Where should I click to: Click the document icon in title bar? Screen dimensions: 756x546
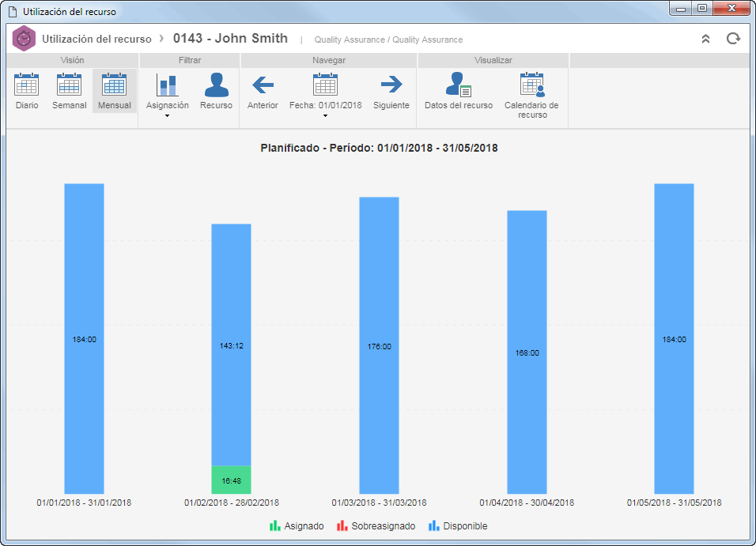(x=13, y=12)
